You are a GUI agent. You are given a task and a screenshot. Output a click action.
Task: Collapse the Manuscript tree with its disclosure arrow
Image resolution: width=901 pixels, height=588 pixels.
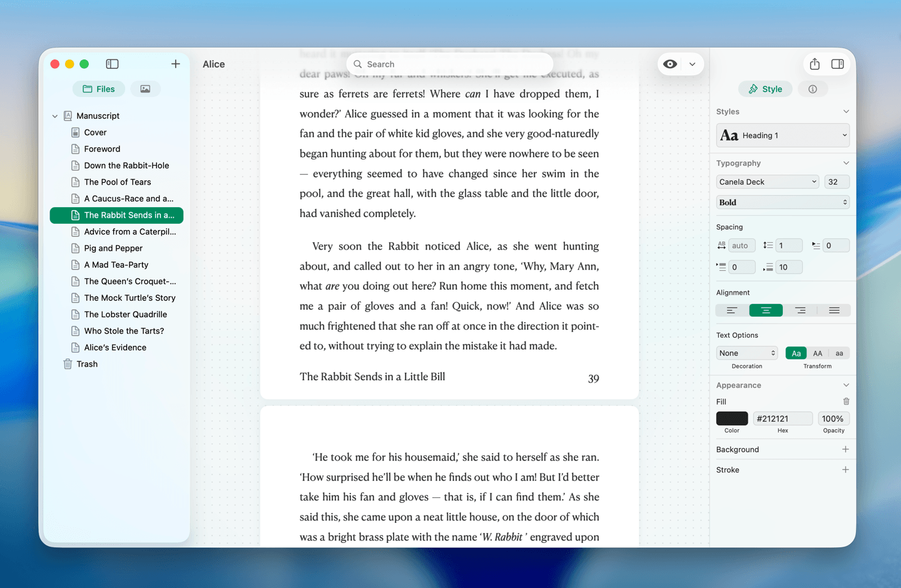point(54,115)
